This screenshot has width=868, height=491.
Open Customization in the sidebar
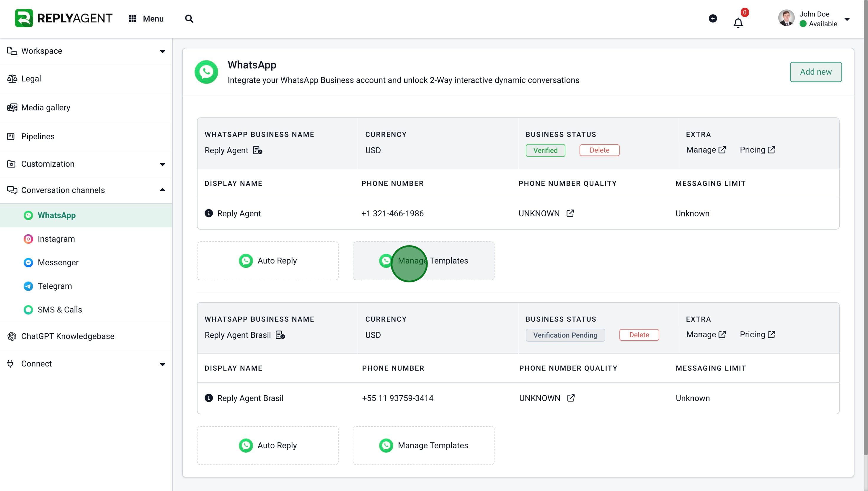(x=86, y=164)
